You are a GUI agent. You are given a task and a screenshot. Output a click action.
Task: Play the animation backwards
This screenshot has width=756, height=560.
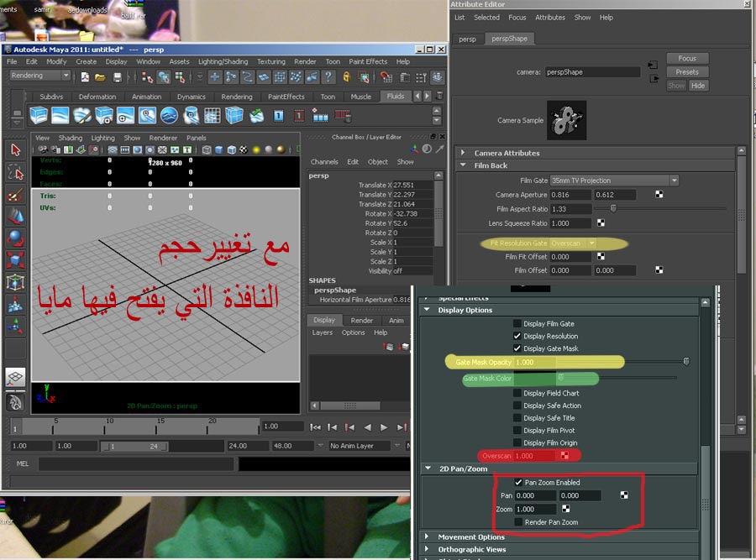pos(367,427)
